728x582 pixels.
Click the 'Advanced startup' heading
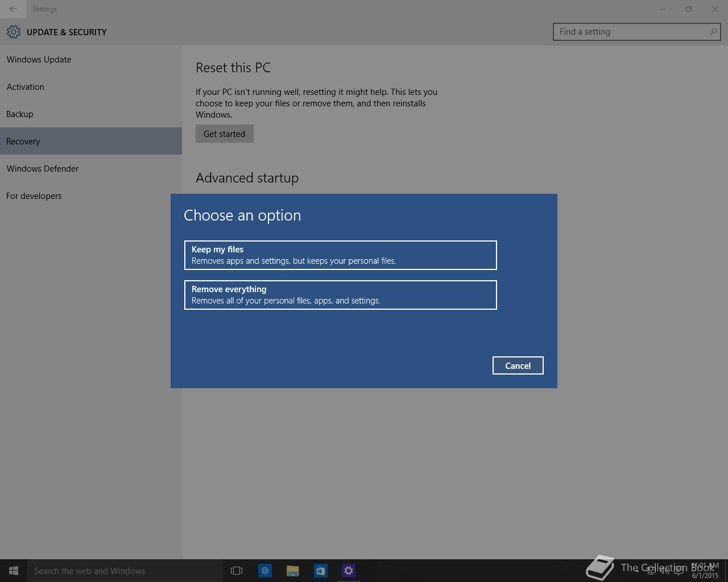[x=247, y=178]
